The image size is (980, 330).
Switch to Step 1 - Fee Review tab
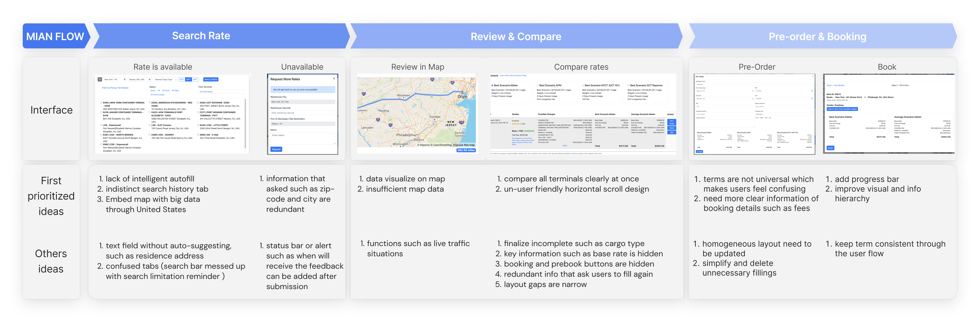(x=835, y=86)
